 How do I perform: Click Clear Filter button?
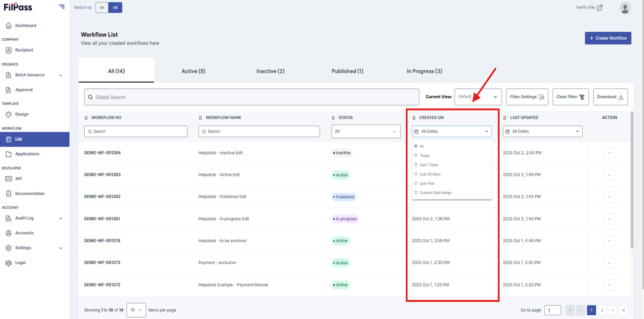click(x=571, y=97)
